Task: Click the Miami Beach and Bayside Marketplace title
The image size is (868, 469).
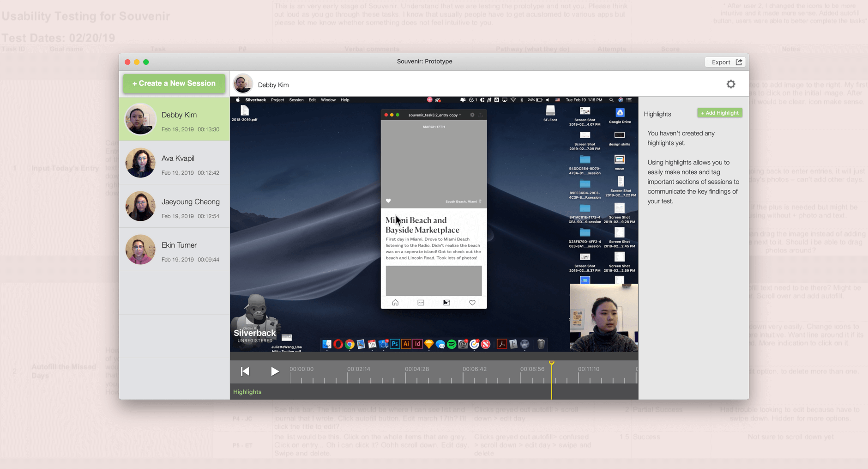Action: [422, 225]
